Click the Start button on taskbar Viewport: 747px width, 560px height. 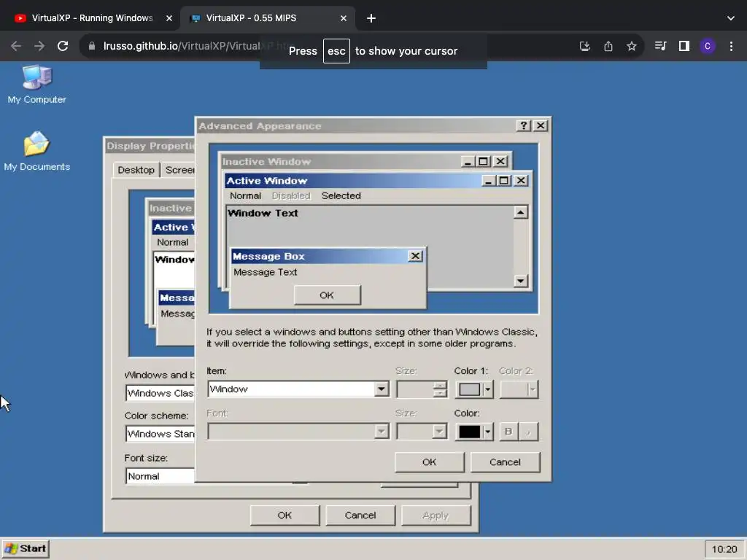click(x=26, y=548)
